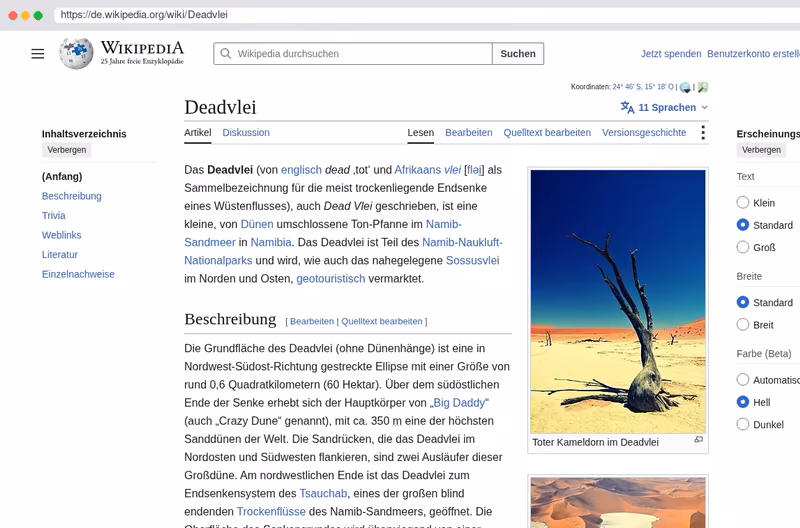The height and width of the screenshot is (528, 800).
Task: Select the Standard text size option
Action: (743, 225)
